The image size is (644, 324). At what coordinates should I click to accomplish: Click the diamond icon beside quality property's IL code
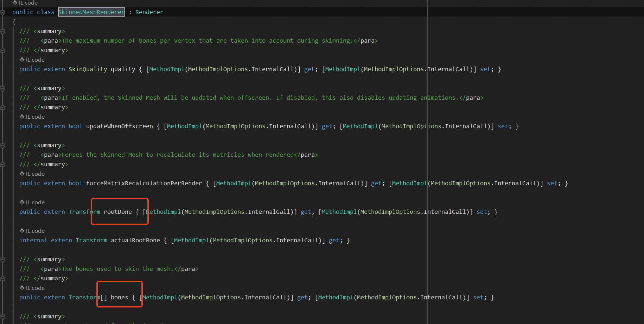pos(22,60)
